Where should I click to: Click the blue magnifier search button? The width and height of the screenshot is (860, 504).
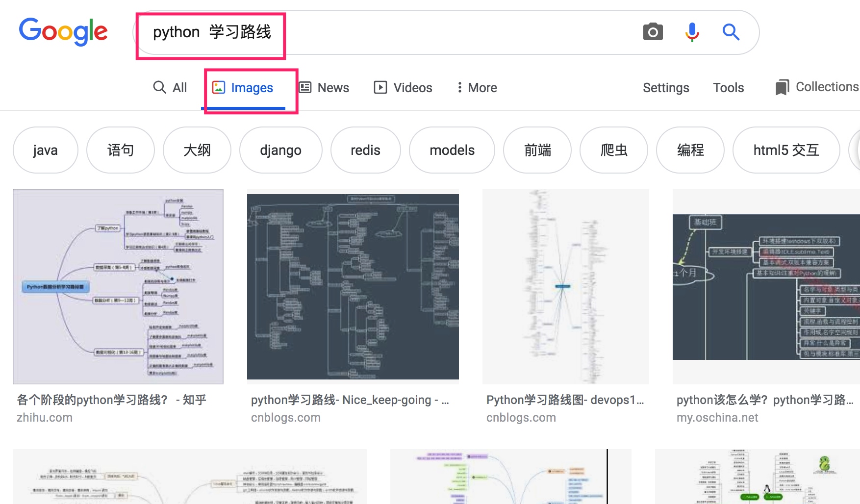coord(731,32)
